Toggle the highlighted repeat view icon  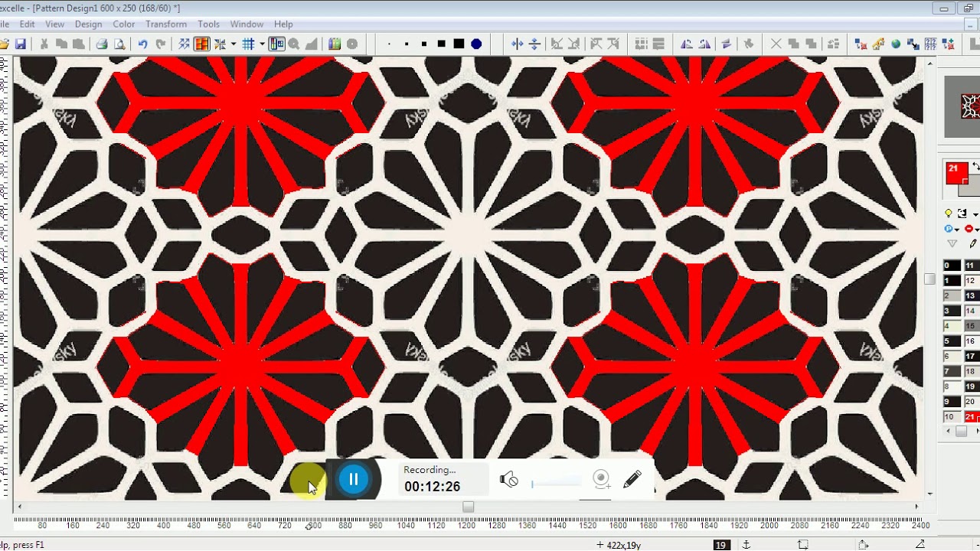201,44
